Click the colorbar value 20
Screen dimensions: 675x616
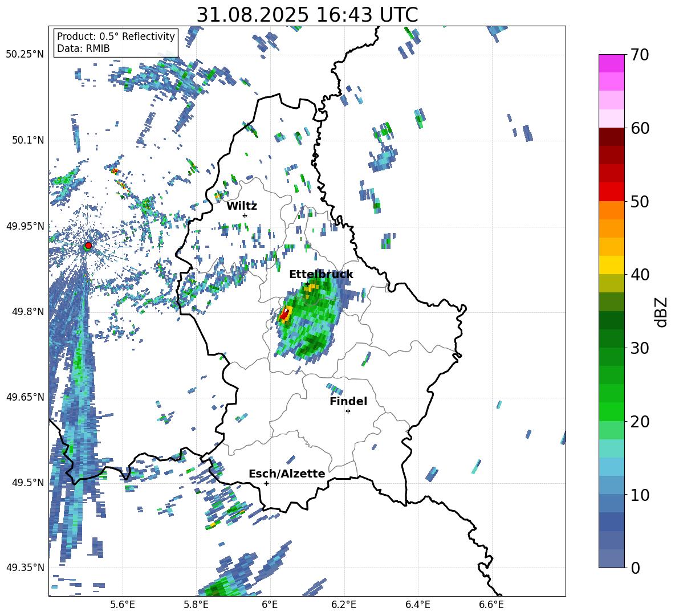click(640, 422)
